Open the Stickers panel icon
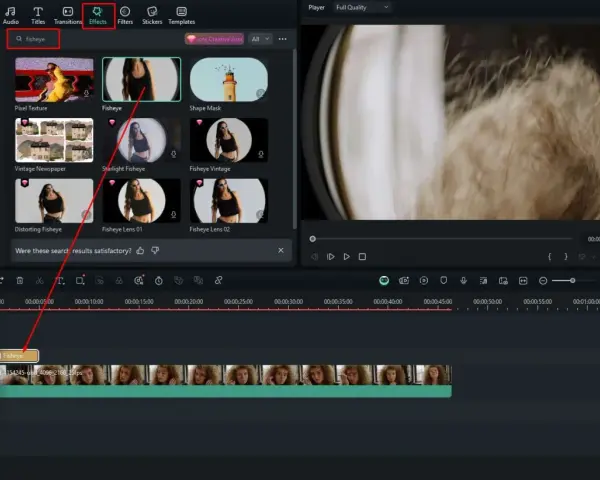 pyautogui.click(x=152, y=15)
